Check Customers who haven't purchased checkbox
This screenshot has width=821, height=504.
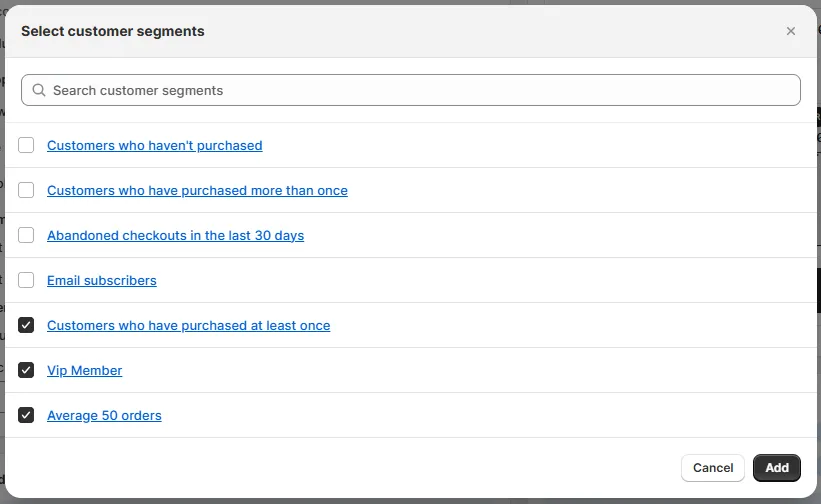point(26,145)
